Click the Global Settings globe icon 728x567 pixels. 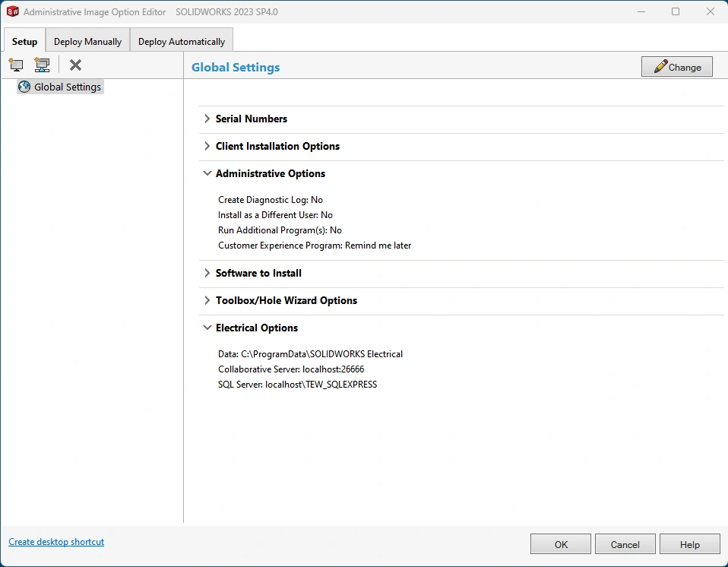pyautogui.click(x=24, y=87)
